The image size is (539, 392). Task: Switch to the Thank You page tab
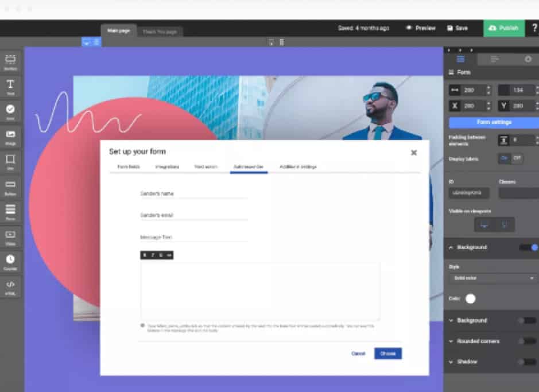pos(160,32)
